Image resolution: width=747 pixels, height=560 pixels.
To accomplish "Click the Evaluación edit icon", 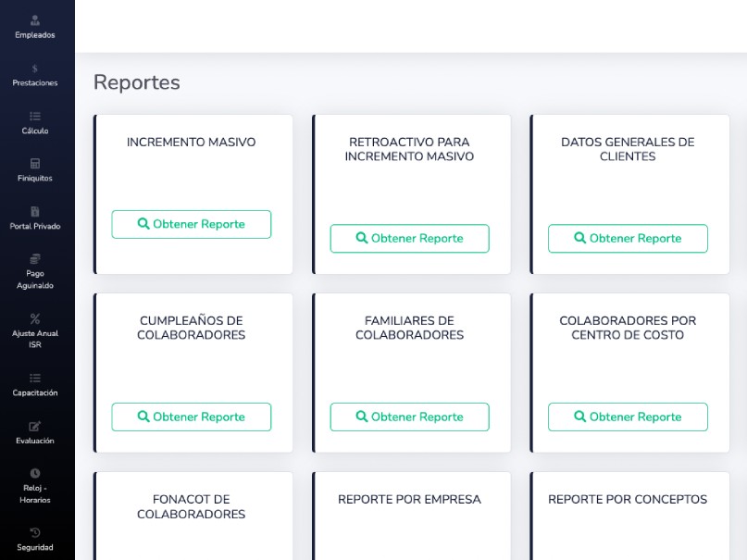I will click(35, 426).
